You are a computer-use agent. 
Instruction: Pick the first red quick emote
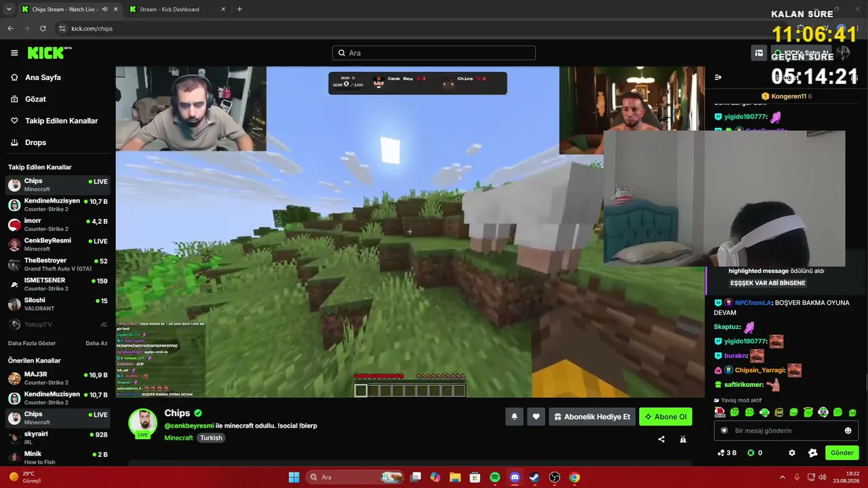point(719,412)
